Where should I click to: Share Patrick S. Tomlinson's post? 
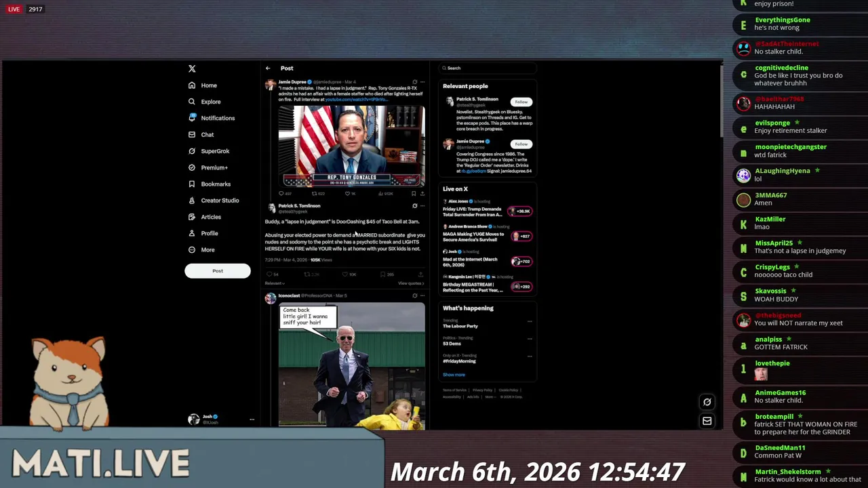(420, 274)
